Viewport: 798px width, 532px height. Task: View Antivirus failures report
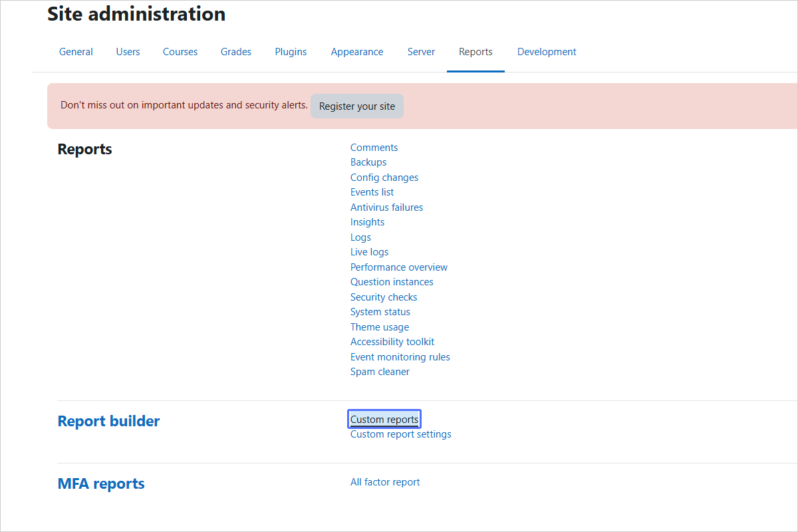click(386, 207)
